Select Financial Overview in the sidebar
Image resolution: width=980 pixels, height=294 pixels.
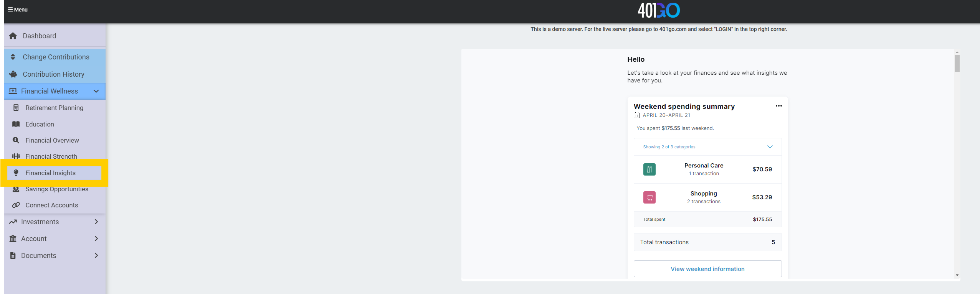(x=52, y=140)
